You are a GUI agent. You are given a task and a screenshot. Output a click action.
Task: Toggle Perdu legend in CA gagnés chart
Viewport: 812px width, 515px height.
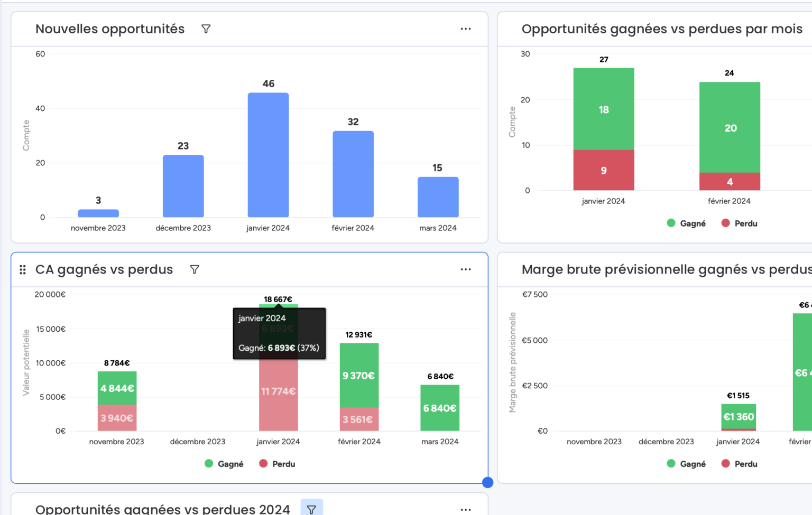278,464
